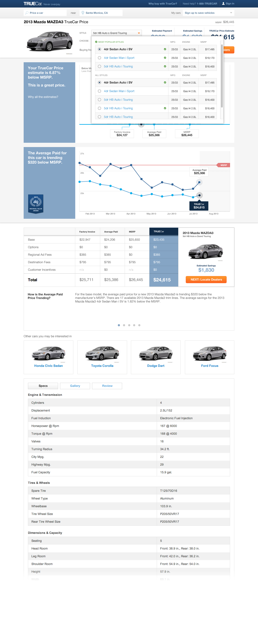This screenshot has height=644, width=258.
Task: Click the Horsepower value 167 @ 6000
Action: 168,426
